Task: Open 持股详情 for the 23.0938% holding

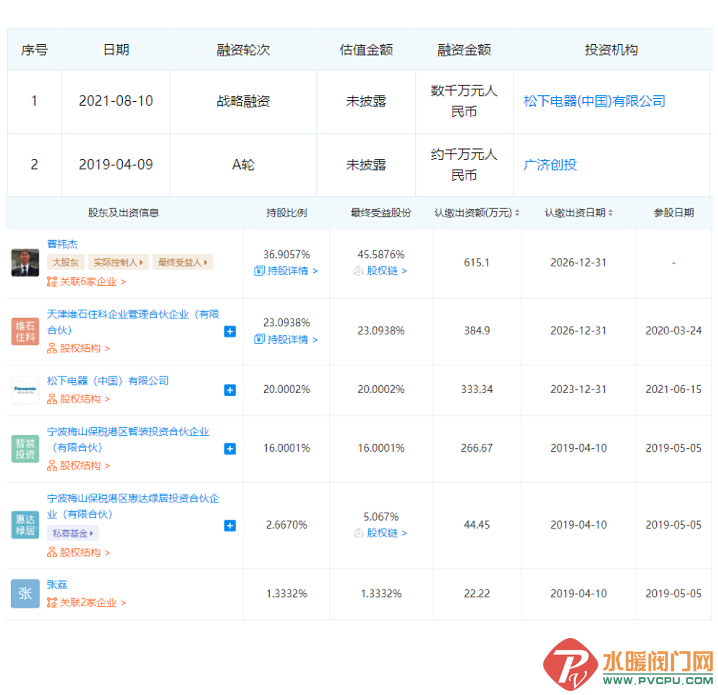Action: click(292, 340)
